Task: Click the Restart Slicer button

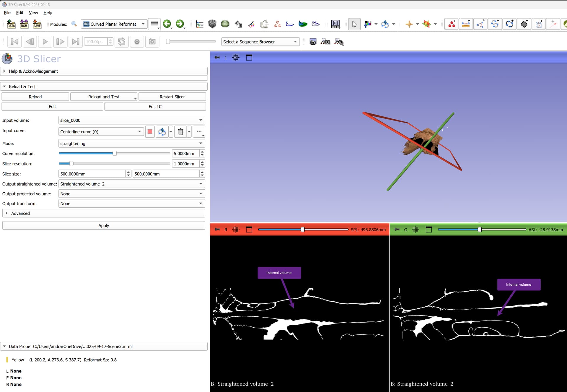Action: (172, 97)
